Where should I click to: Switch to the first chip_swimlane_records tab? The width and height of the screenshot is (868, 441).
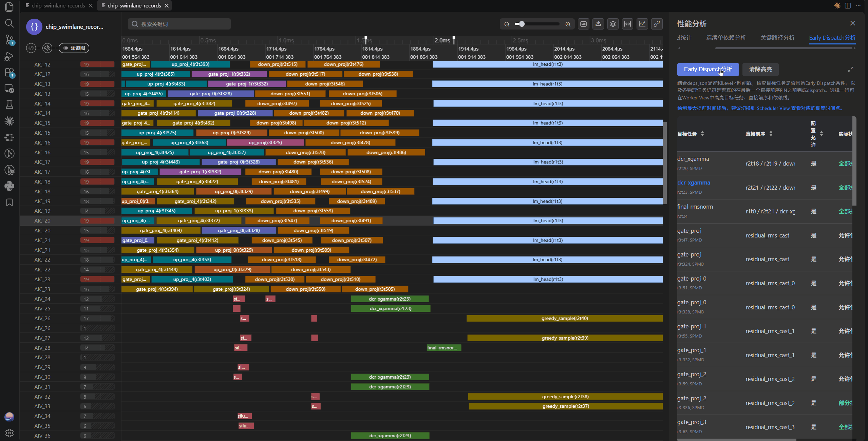point(58,5)
